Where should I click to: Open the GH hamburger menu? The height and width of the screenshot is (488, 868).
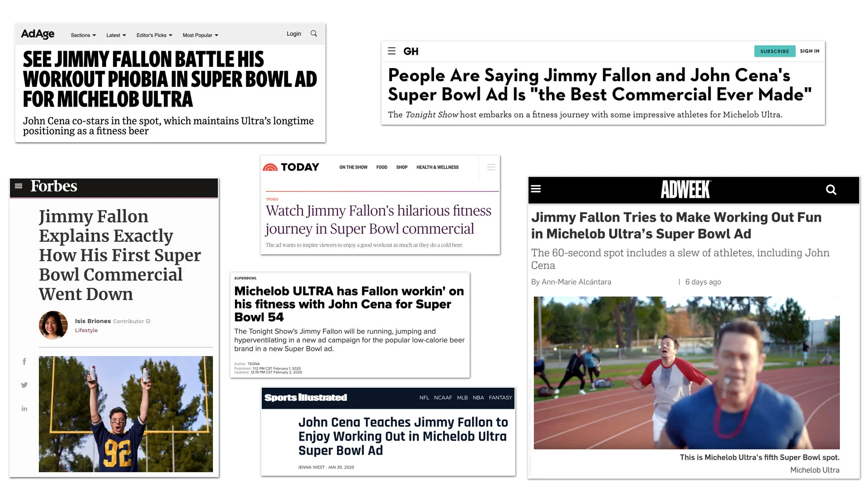tap(392, 51)
